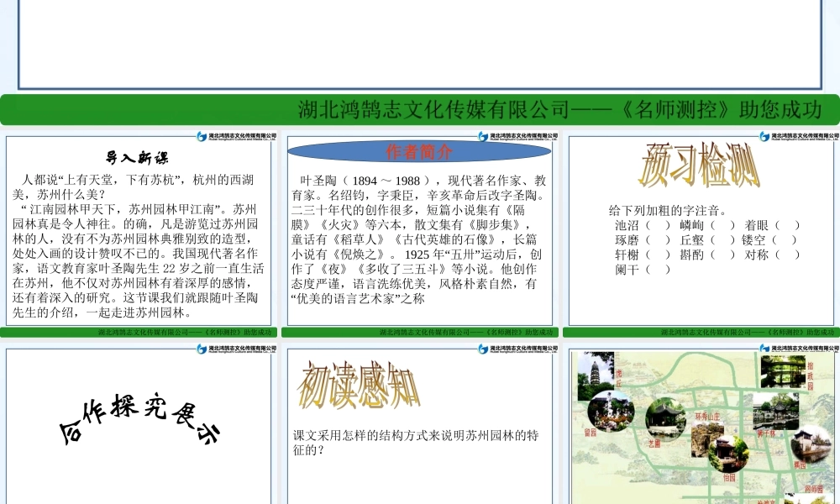Viewport: 840px width, 504px height.
Task: Open the Suzhou gardens map slide
Action: coord(701,423)
